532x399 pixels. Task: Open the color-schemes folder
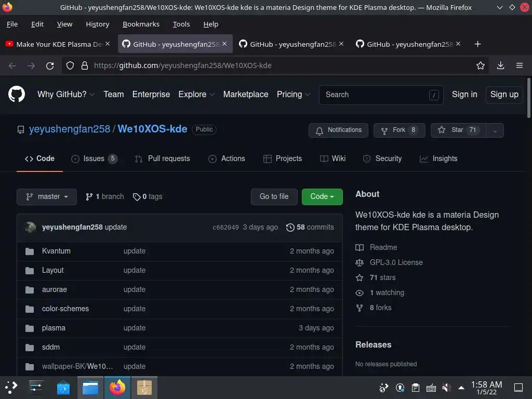pyautogui.click(x=65, y=309)
